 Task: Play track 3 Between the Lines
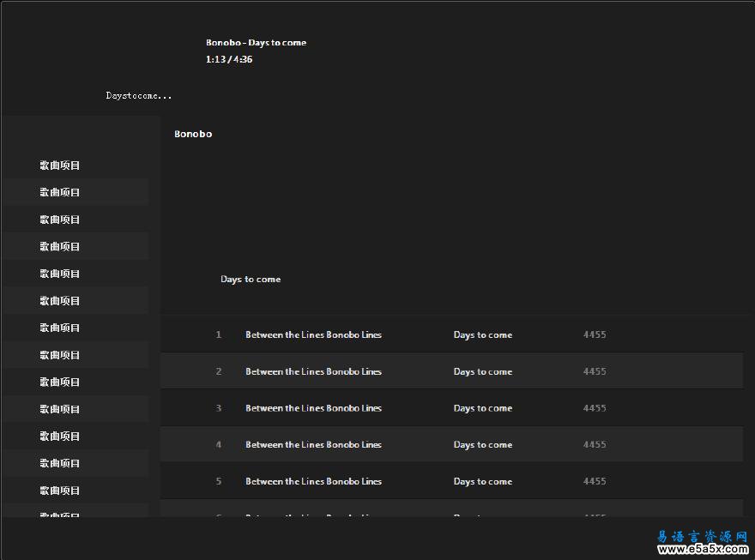pyautogui.click(x=313, y=409)
